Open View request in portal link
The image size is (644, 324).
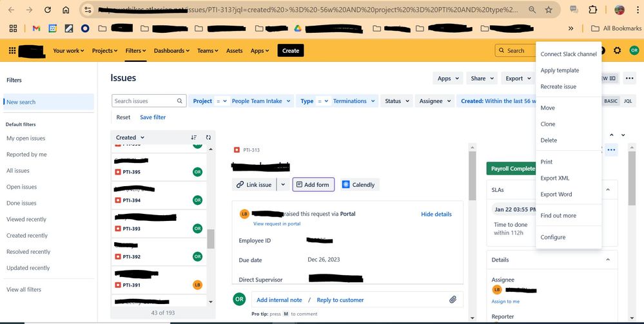pos(277,224)
